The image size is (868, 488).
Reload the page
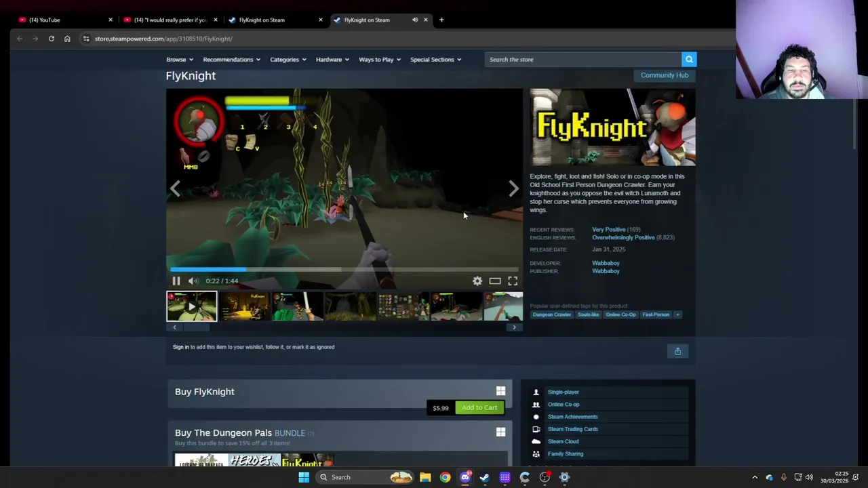point(51,39)
